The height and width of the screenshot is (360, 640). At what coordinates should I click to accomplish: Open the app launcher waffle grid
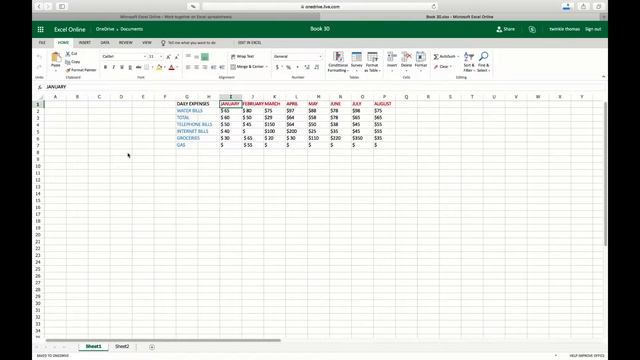40,29
